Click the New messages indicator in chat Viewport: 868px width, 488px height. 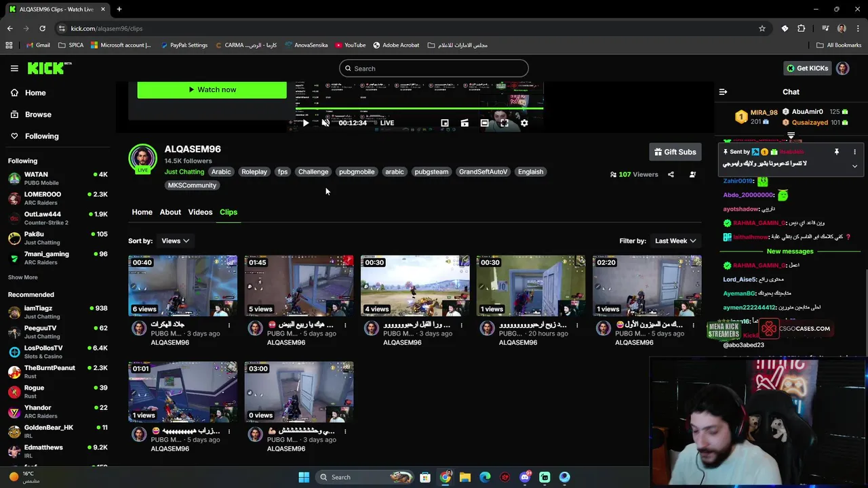[x=790, y=251]
